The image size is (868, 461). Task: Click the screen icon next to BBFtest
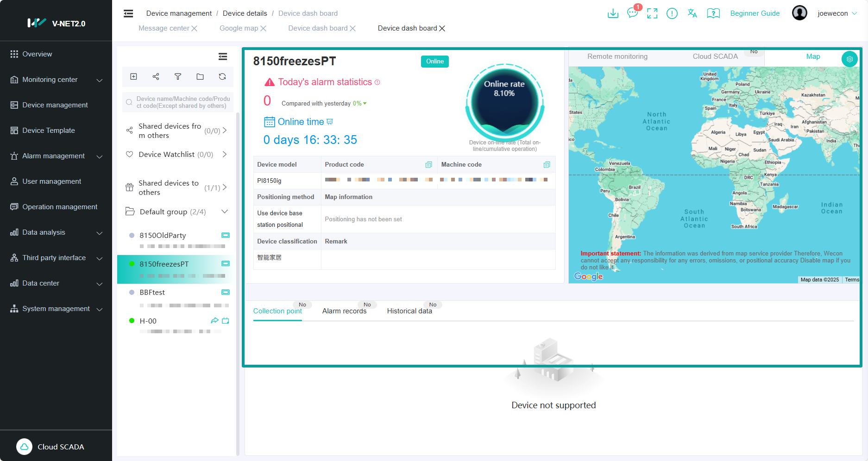[x=226, y=292]
